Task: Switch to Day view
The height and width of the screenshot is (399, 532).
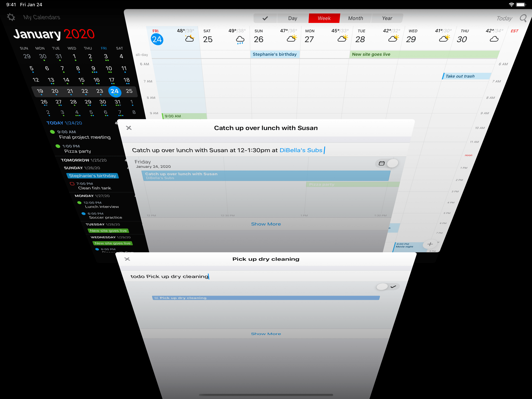Action: tap(292, 18)
